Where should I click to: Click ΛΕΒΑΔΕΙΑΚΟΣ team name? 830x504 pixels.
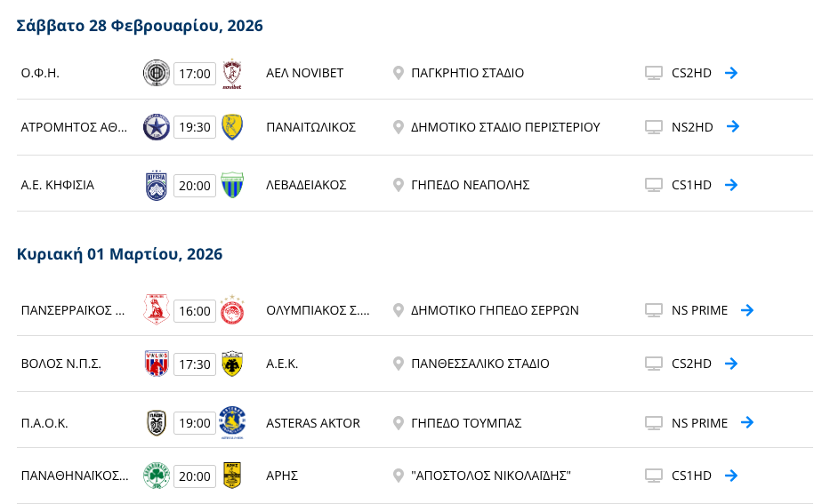click(x=306, y=185)
